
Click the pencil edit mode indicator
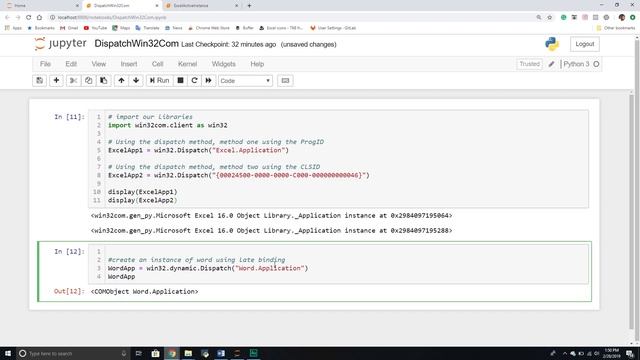[551, 64]
